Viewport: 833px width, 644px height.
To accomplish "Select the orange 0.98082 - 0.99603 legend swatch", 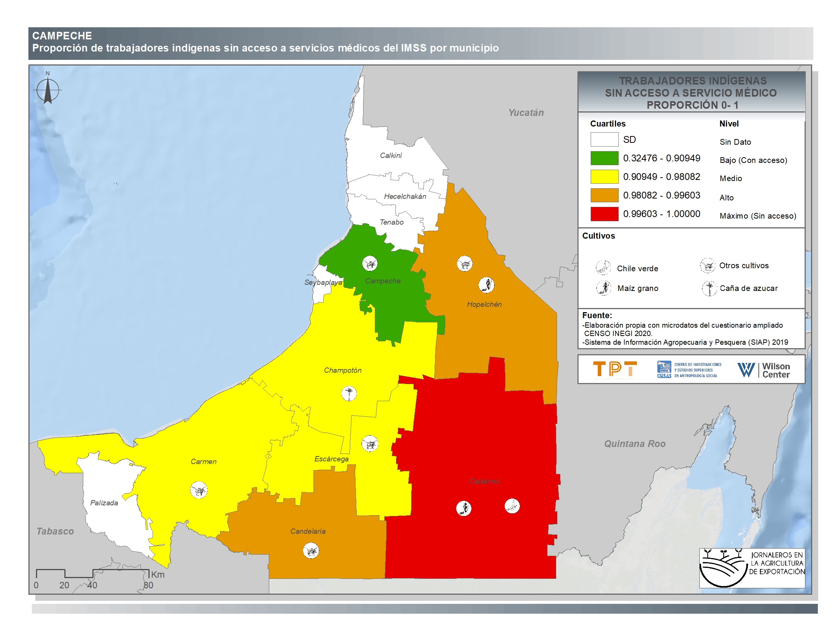I will pyautogui.click(x=604, y=195).
